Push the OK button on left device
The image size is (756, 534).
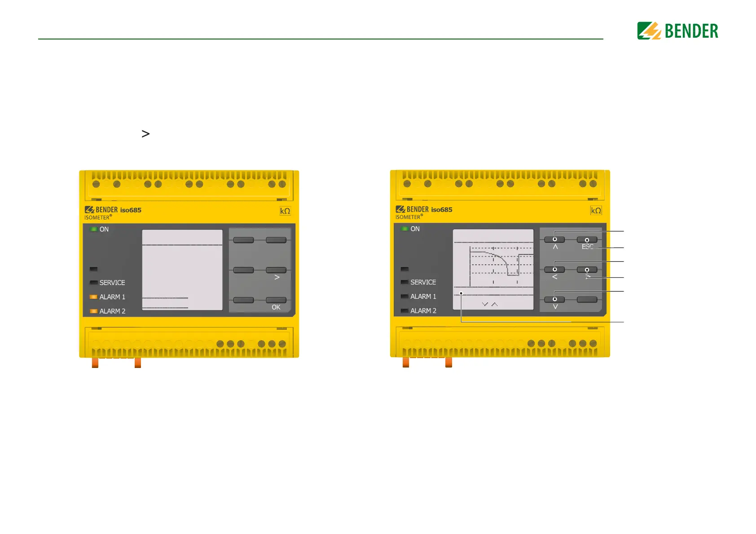pyautogui.click(x=276, y=300)
